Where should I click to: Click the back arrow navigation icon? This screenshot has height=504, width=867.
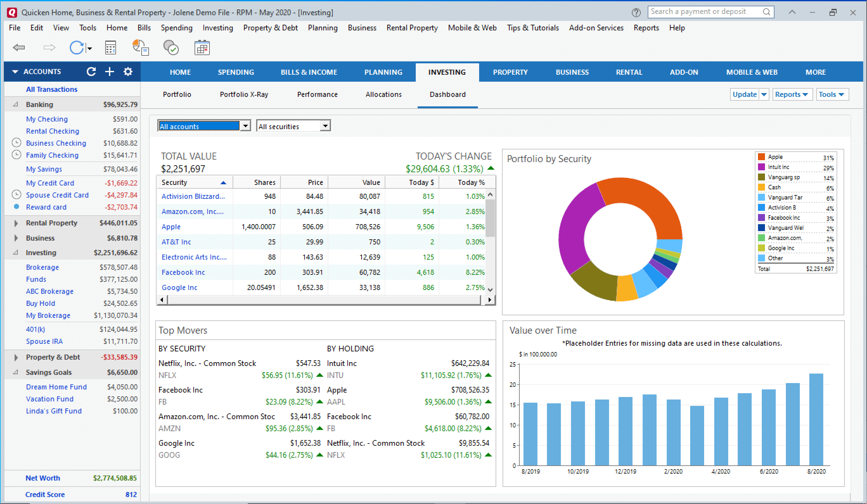[17, 48]
